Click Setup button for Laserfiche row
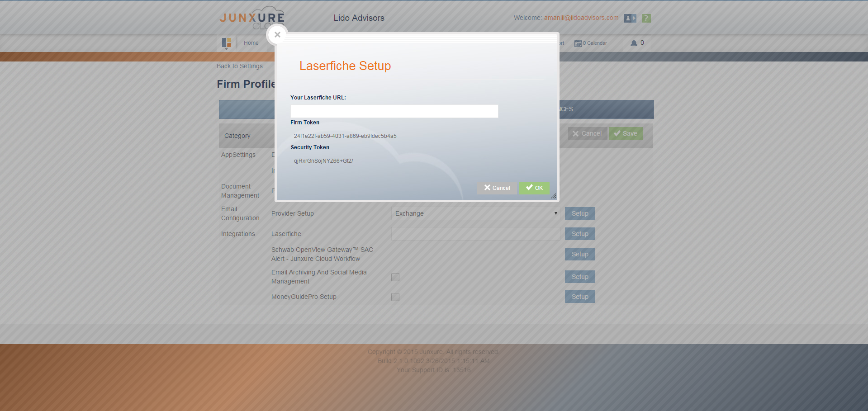The height and width of the screenshot is (411, 868). 580,234
